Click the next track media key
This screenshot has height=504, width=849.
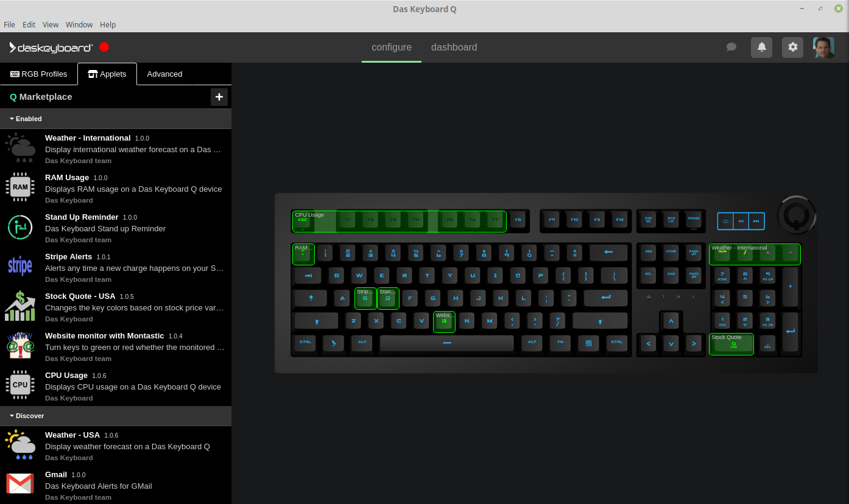756,221
